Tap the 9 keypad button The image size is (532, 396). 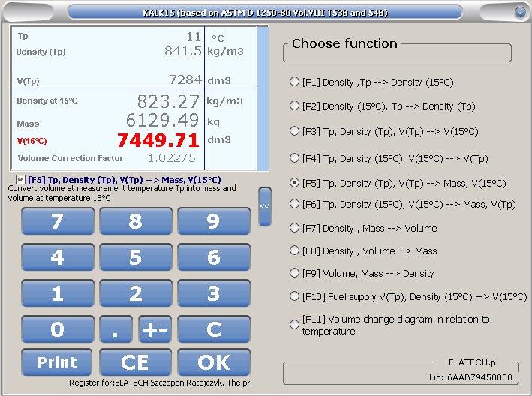pyautogui.click(x=214, y=221)
